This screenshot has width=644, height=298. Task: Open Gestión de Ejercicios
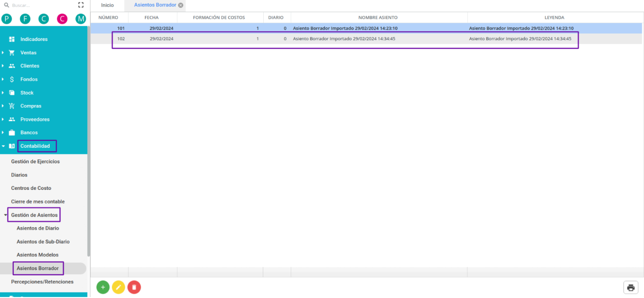click(x=35, y=162)
